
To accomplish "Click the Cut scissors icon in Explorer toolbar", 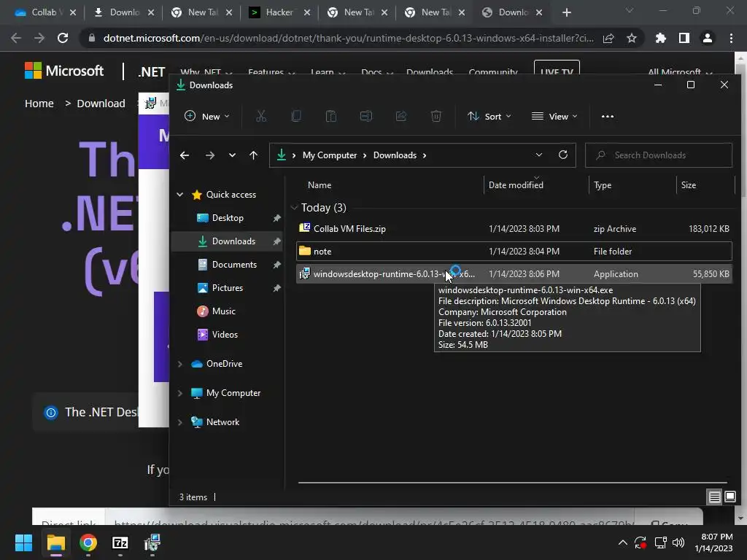I will click(260, 116).
